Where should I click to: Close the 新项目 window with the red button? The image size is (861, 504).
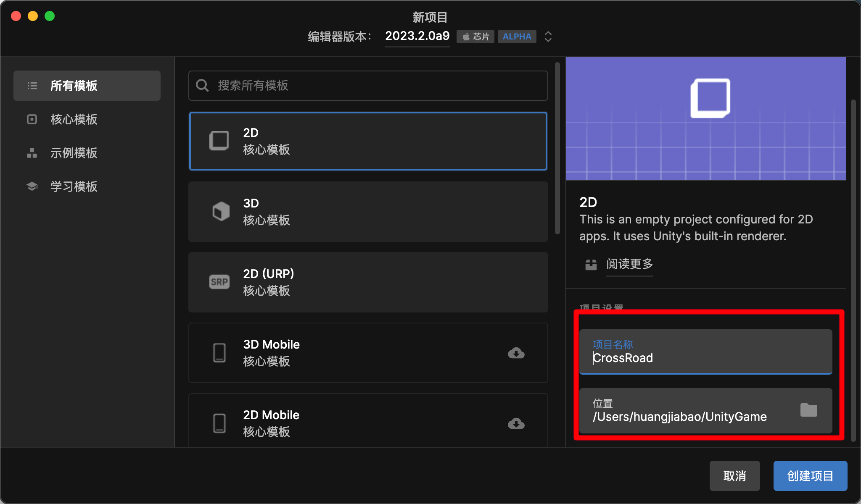[x=16, y=16]
